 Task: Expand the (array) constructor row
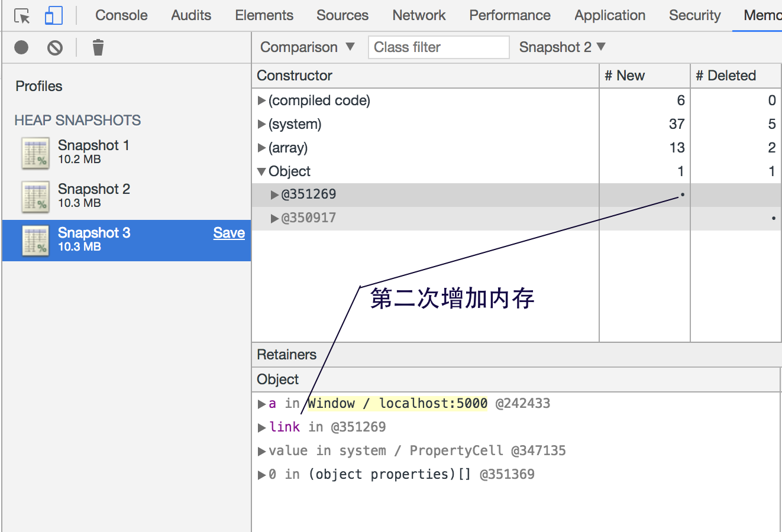point(261,148)
